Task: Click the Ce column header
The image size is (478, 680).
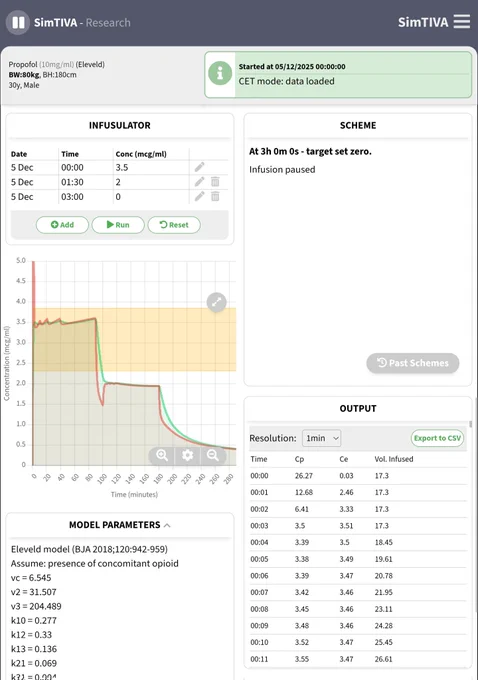Action: (x=344, y=459)
